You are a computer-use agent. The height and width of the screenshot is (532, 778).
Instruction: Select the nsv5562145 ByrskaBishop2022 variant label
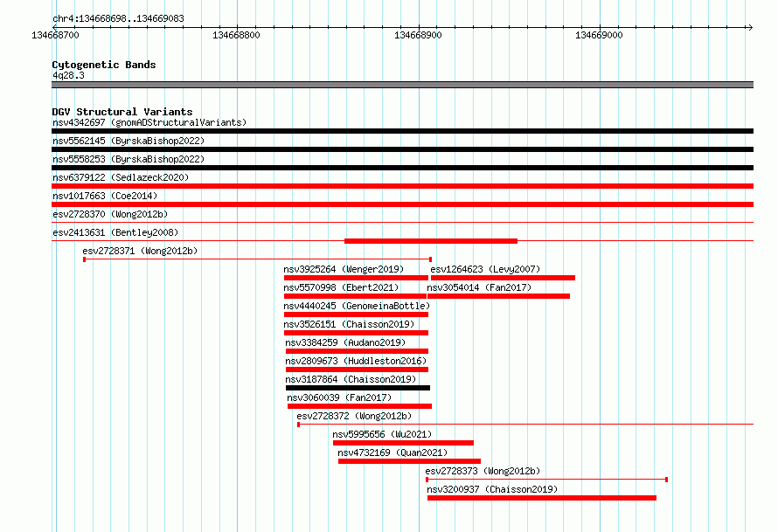(x=129, y=141)
